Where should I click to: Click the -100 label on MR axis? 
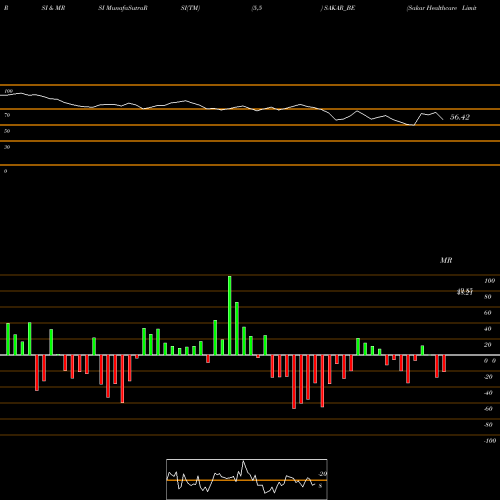[490, 441]
